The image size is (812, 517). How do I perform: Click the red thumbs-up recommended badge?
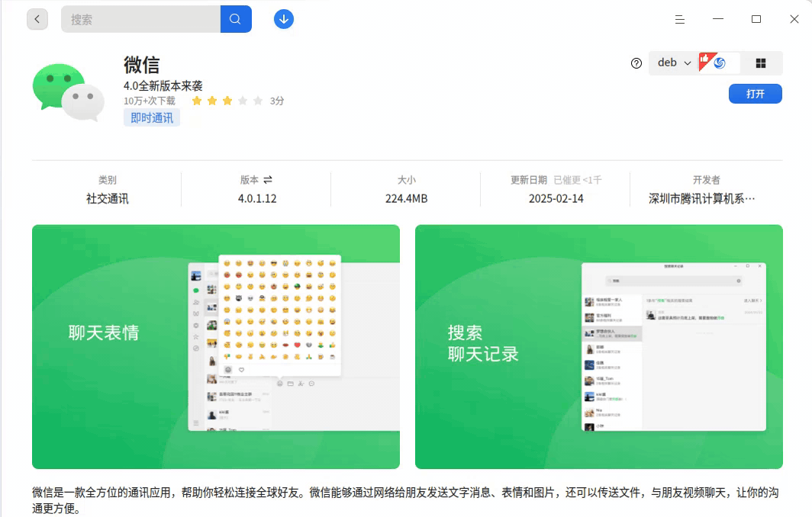[x=705, y=60]
